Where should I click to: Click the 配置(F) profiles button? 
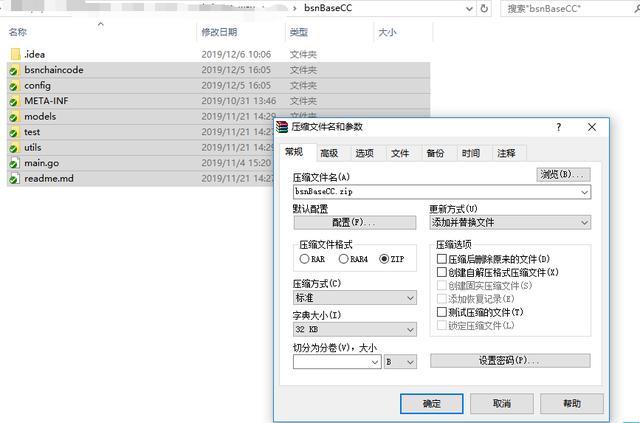click(355, 223)
